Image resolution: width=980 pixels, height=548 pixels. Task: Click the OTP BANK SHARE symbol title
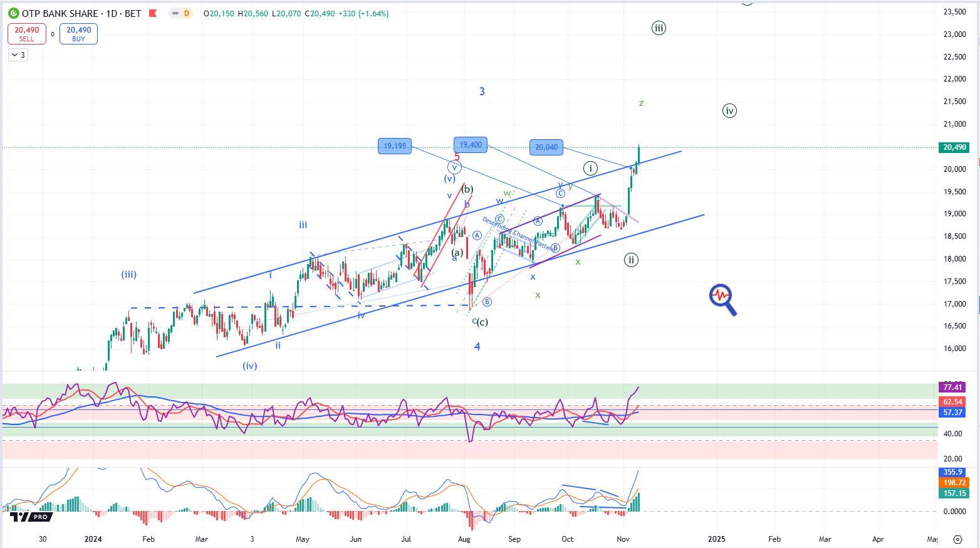click(60, 13)
